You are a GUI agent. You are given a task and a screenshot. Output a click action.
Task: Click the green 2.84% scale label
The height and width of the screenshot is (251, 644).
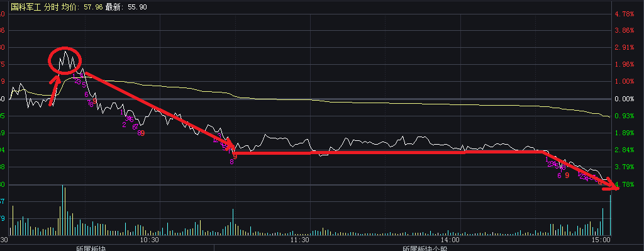tap(625, 150)
